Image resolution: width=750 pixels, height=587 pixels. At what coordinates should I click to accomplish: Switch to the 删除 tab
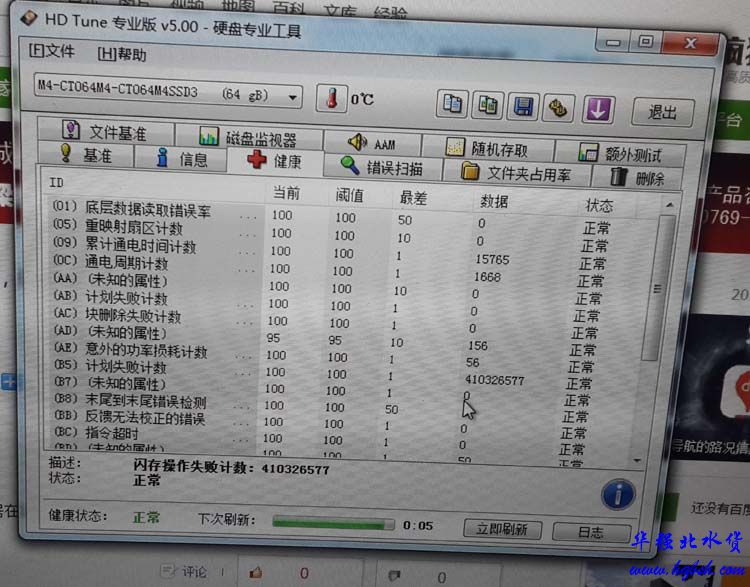tap(637, 177)
